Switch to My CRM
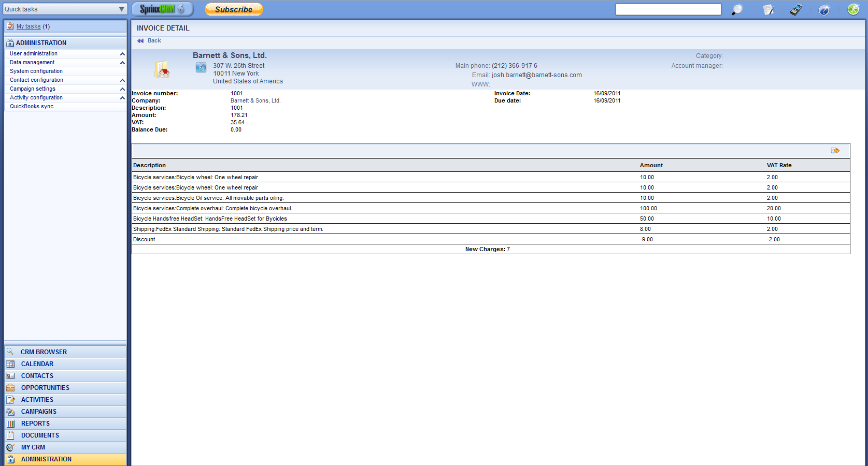 [x=65, y=447]
